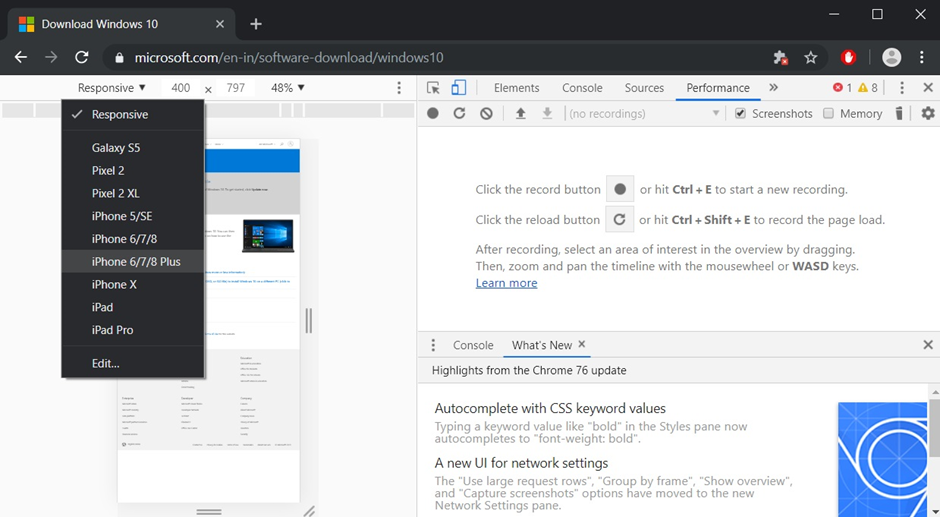Choose Edit... in device menu

[105, 363]
